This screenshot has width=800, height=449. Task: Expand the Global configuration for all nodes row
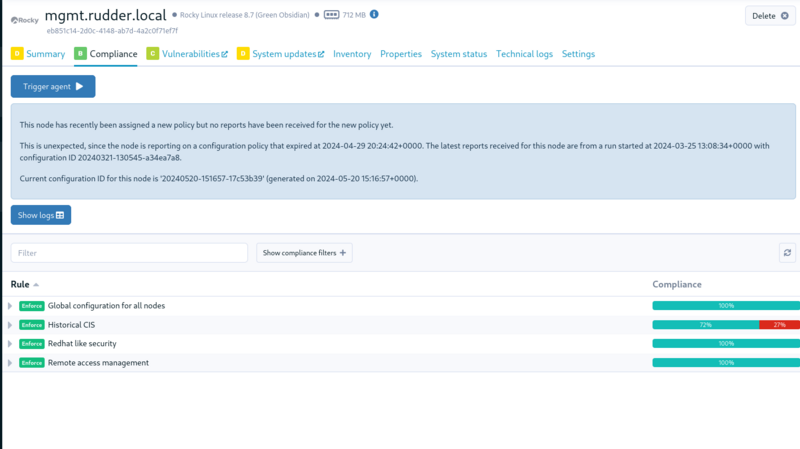pyautogui.click(x=10, y=306)
